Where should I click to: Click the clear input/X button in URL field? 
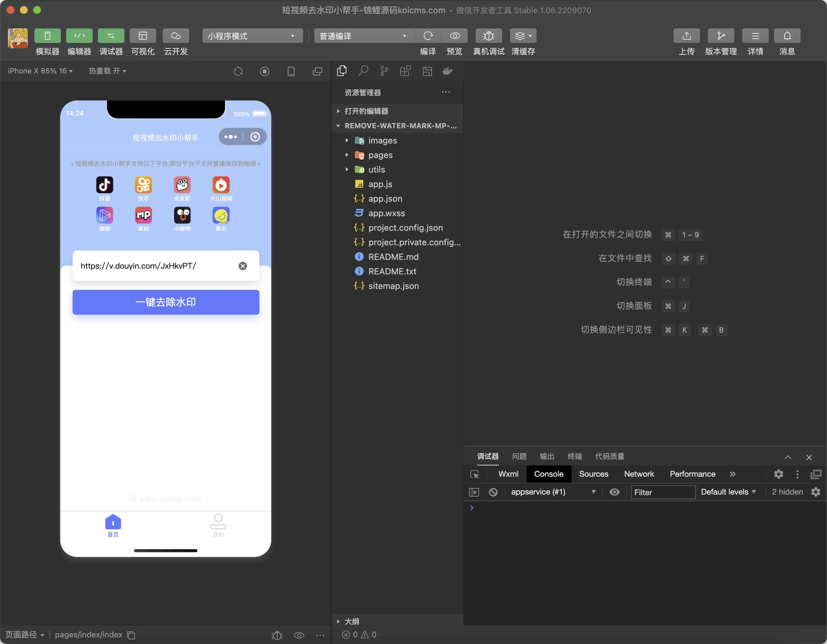pyautogui.click(x=242, y=266)
